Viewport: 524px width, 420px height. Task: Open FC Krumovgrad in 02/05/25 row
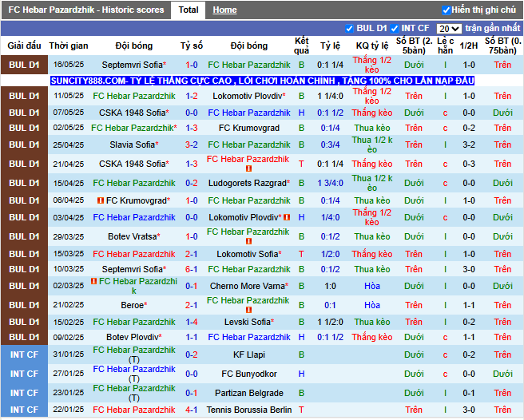click(249, 128)
